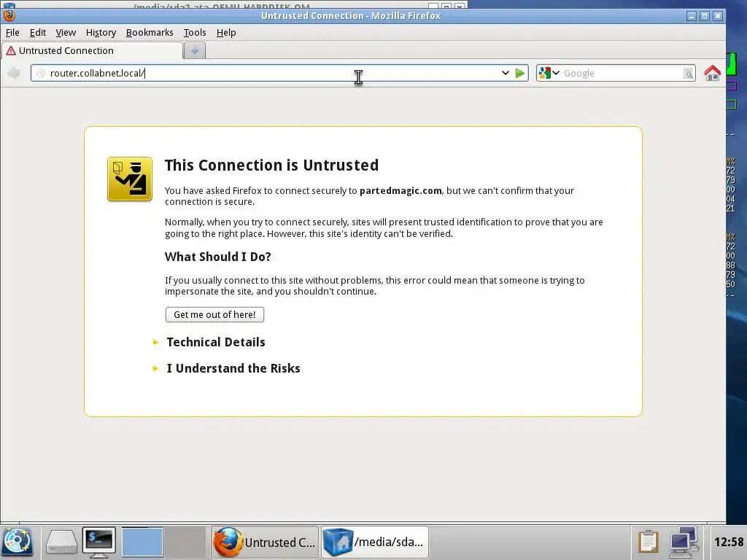Open the Edit menu
The image size is (747, 560).
coord(38,32)
